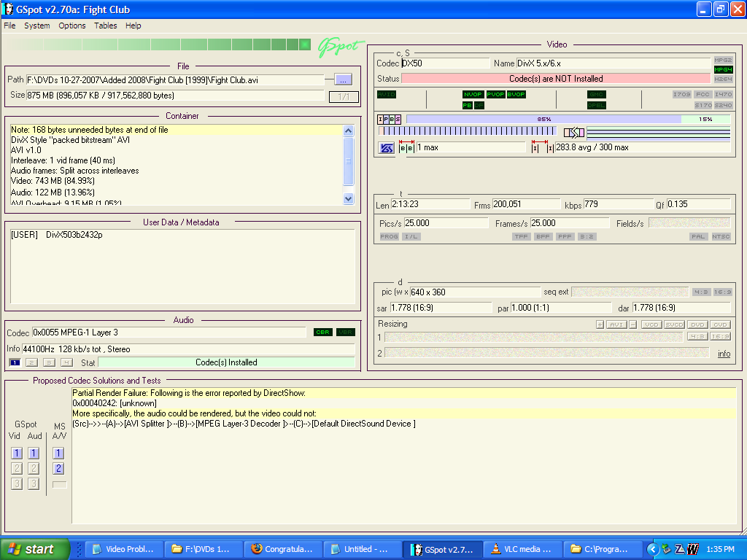Click GSpot Aud test button 1
This screenshot has width=747, height=560.
coord(34,454)
